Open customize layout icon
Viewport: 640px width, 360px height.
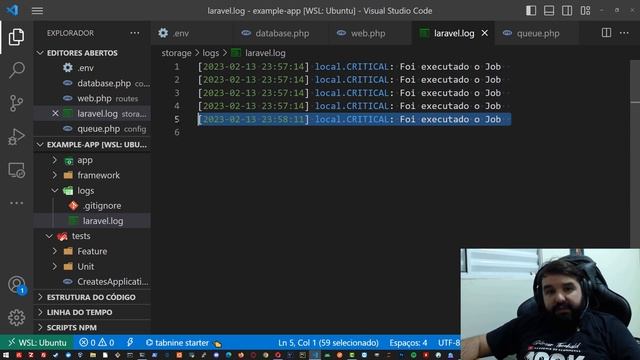coord(585,11)
